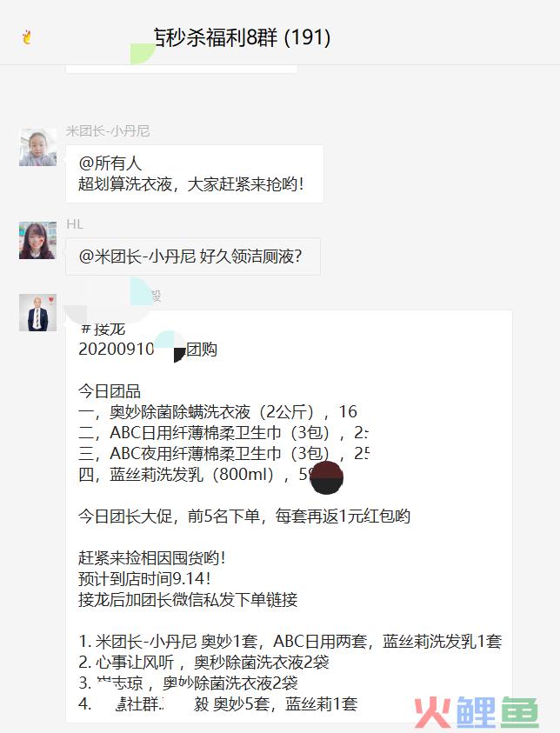Click the 好久领洁厕液 message bubble

tap(193, 257)
